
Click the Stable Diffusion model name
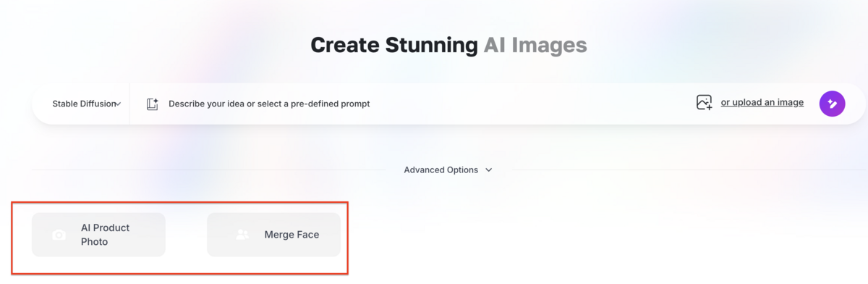[x=84, y=104]
